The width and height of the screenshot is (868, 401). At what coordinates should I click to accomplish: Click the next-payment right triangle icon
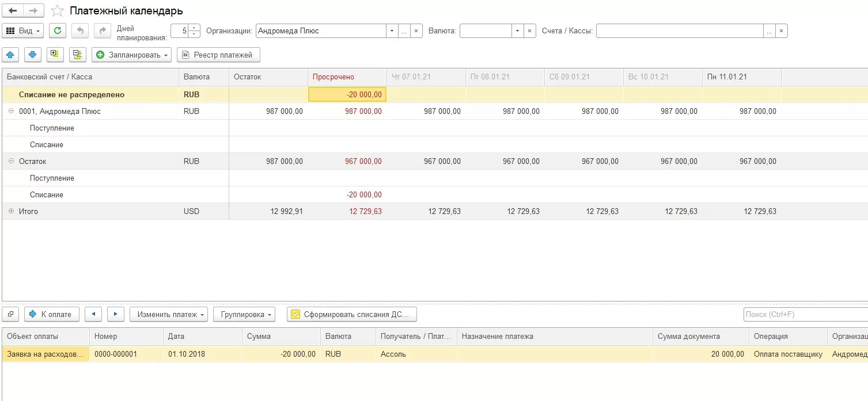click(x=116, y=314)
